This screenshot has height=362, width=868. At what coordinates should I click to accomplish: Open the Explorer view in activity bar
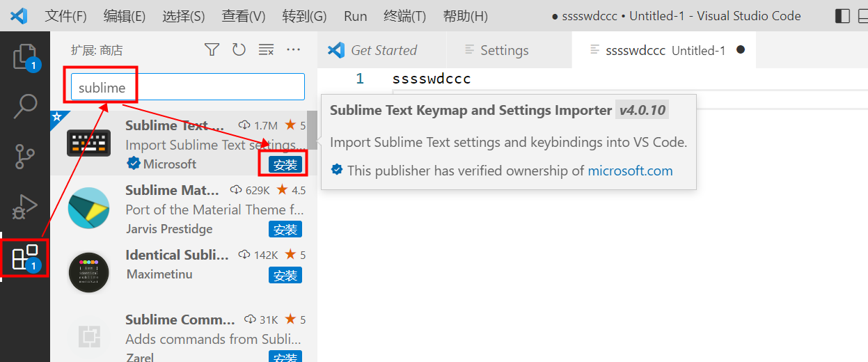tap(25, 56)
